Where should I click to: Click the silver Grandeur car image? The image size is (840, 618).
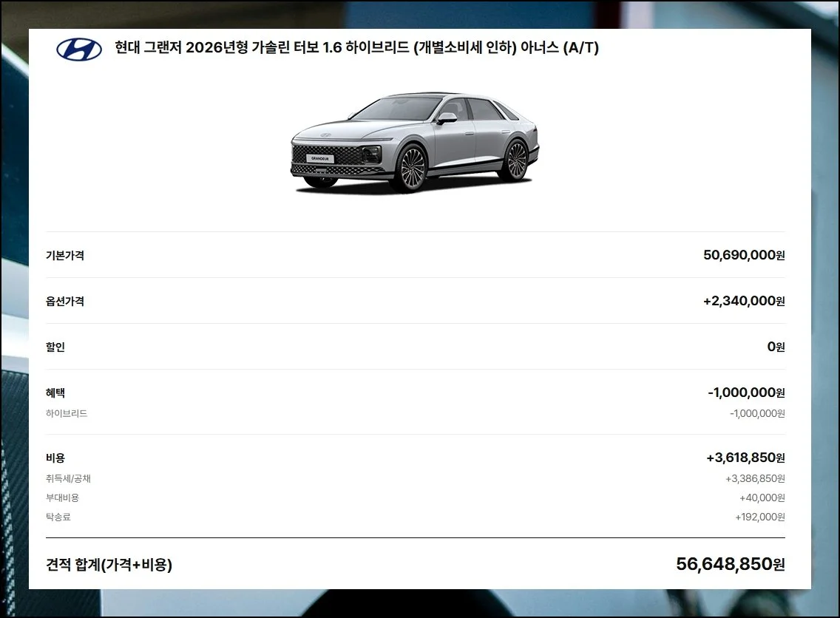(x=414, y=143)
